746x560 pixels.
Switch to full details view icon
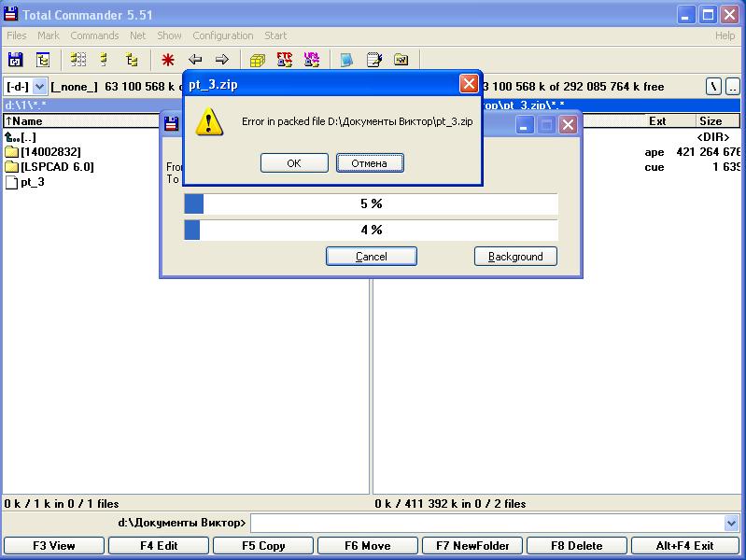104,60
